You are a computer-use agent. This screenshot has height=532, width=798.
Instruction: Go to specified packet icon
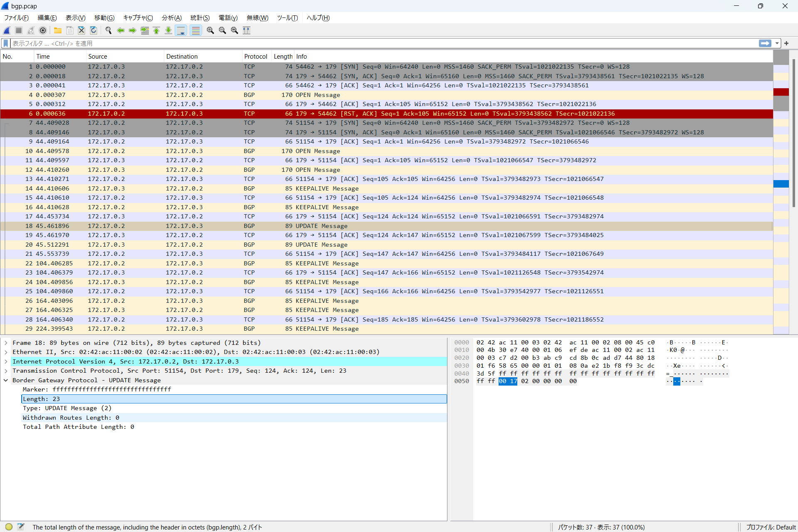click(145, 30)
